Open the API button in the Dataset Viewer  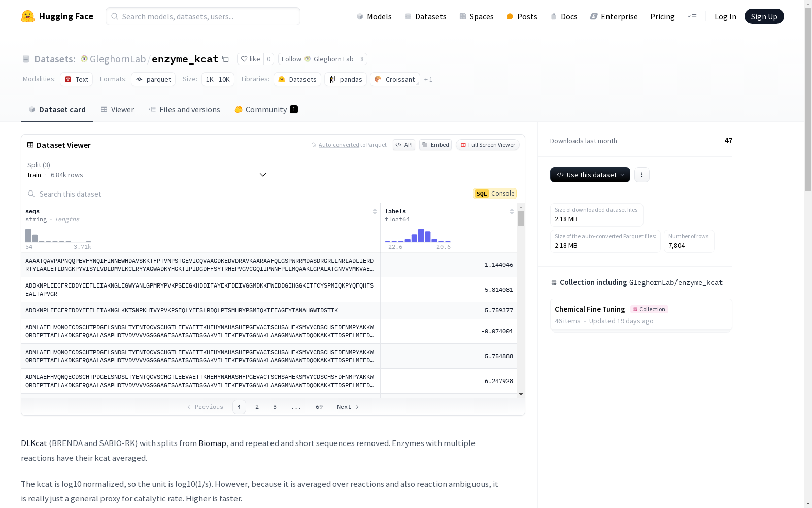click(x=404, y=145)
